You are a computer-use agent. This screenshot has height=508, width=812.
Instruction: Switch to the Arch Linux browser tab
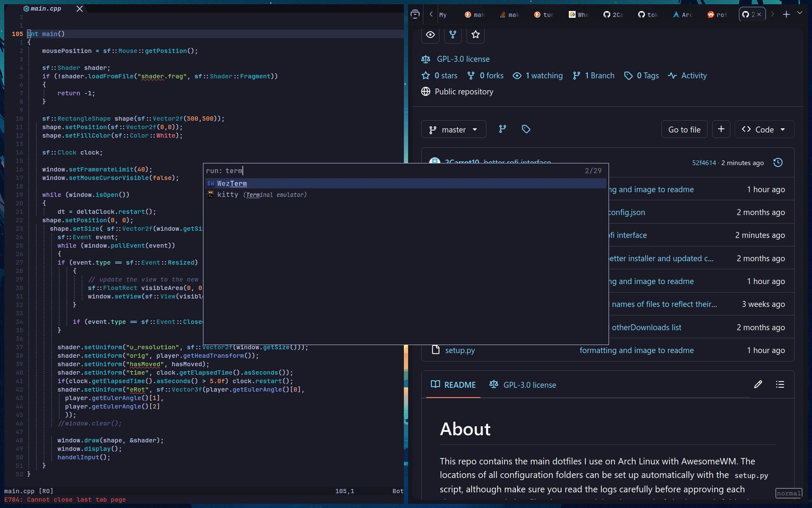(x=682, y=15)
